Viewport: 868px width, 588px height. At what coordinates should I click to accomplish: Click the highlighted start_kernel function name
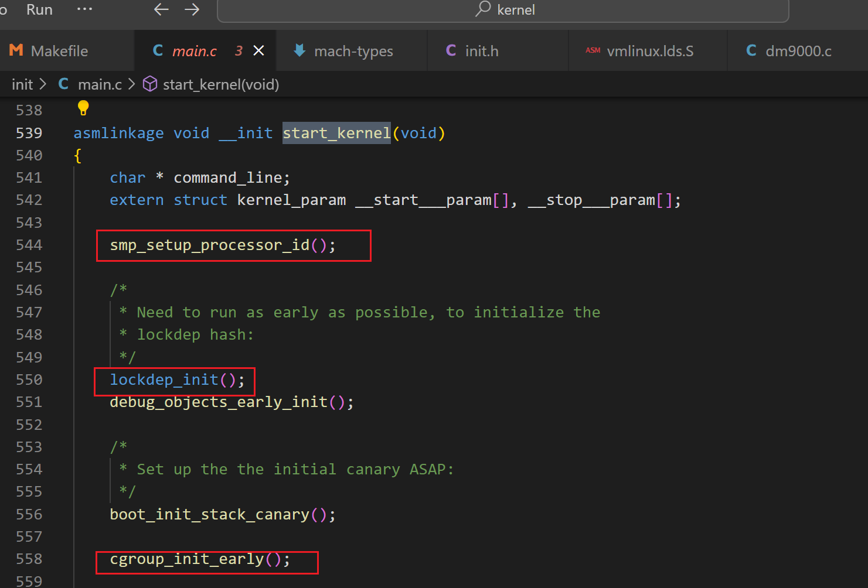coord(336,133)
